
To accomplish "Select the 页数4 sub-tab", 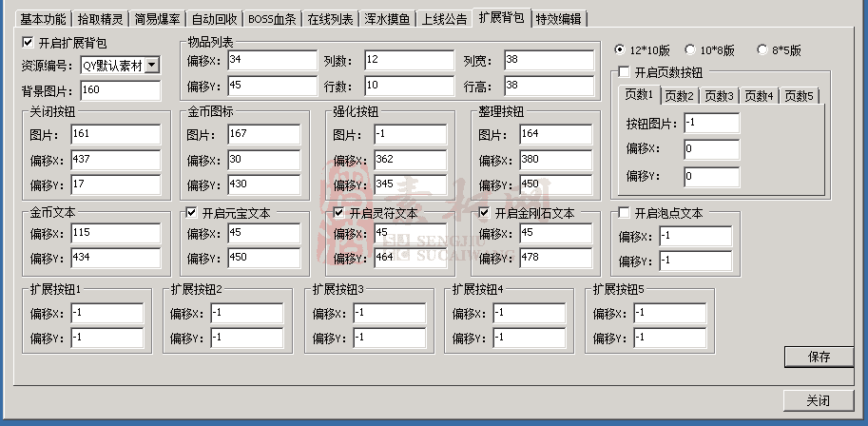I will pos(759,96).
